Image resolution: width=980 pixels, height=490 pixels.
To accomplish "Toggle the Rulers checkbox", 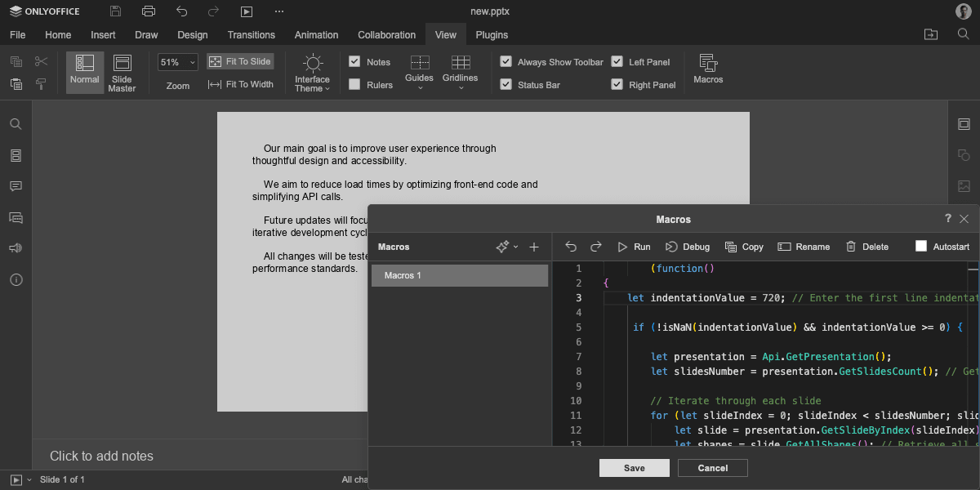I will click(x=354, y=84).
